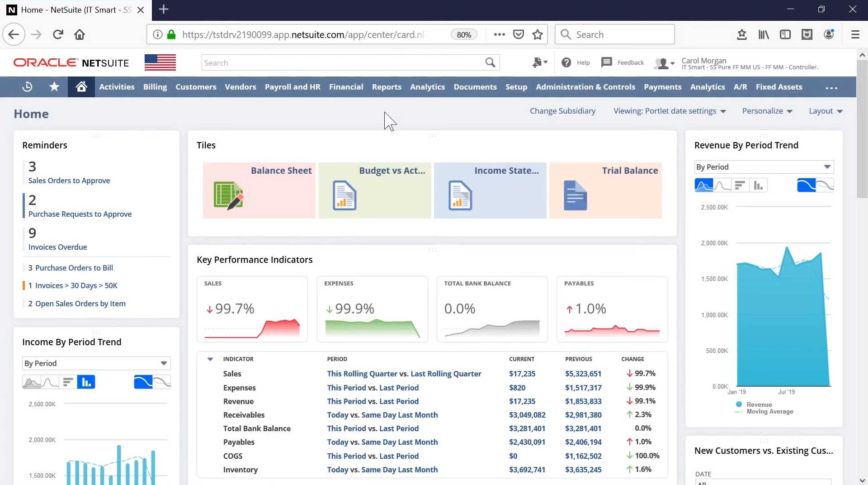Switch Income trend chart to column view
This screenshot has width=868, height=485.
(86, 382)
